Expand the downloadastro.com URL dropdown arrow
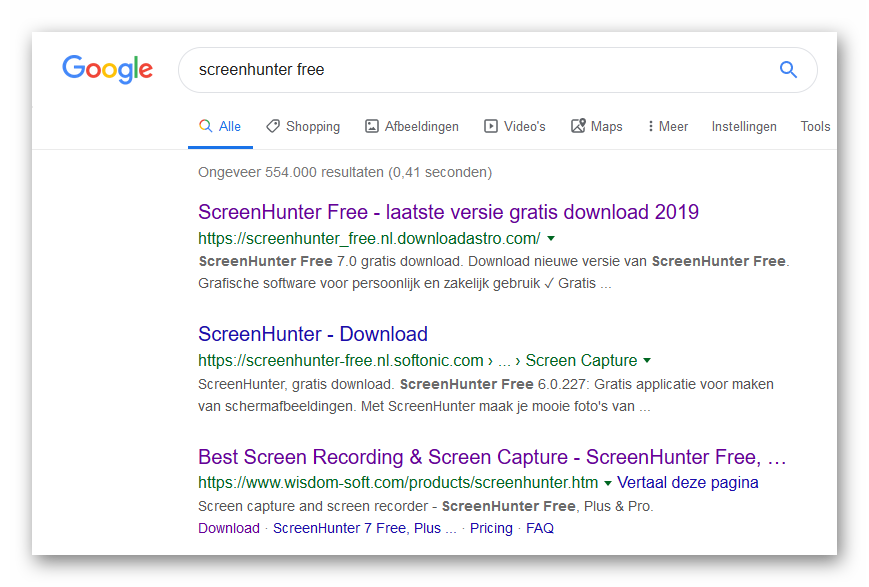The image size is (869, 587). 551,239
